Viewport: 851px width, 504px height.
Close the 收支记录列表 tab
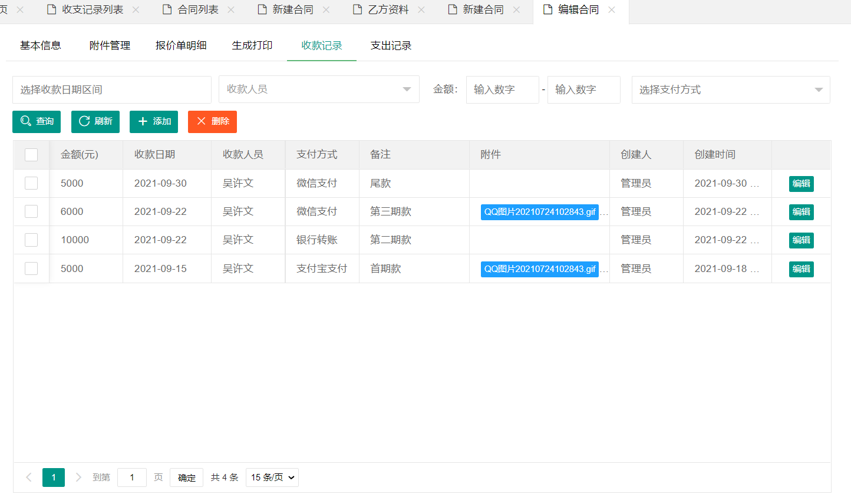point(136,10)
